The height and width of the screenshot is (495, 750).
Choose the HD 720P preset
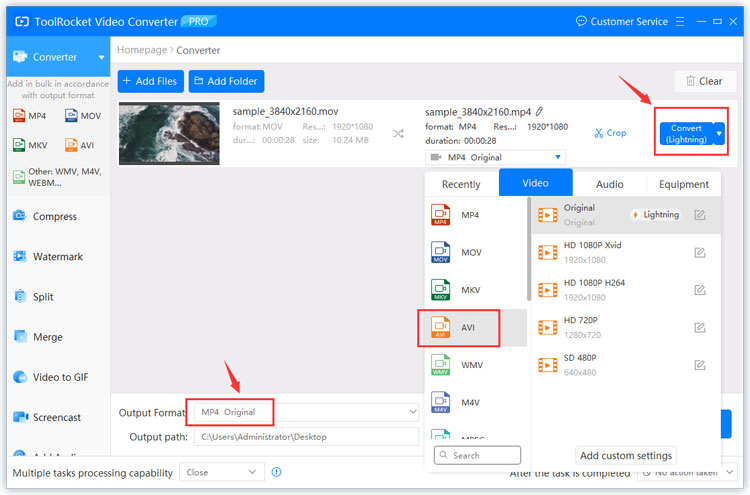626,328
